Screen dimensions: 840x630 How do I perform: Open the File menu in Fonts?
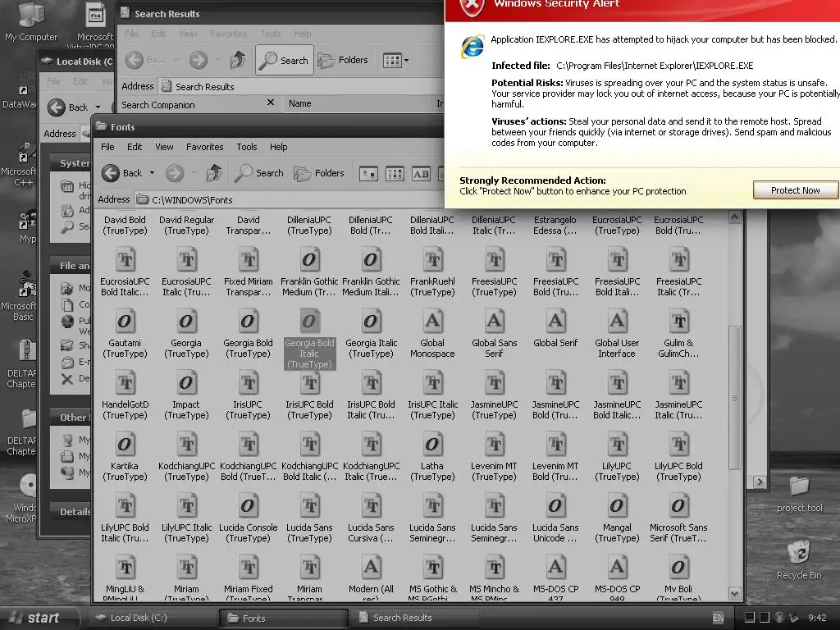(107, 147)
